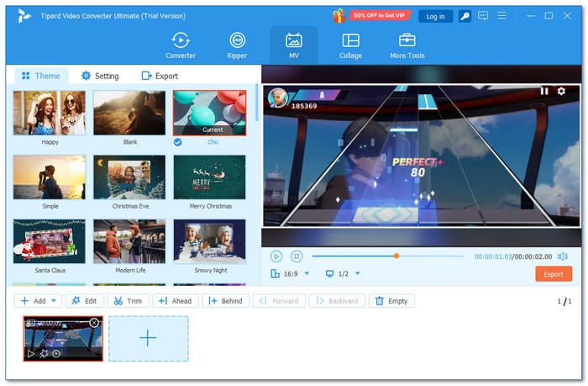Select the Merry Christmas theme thumbnail
Viewport: 588px width, 386px height.
click(210, 177)
